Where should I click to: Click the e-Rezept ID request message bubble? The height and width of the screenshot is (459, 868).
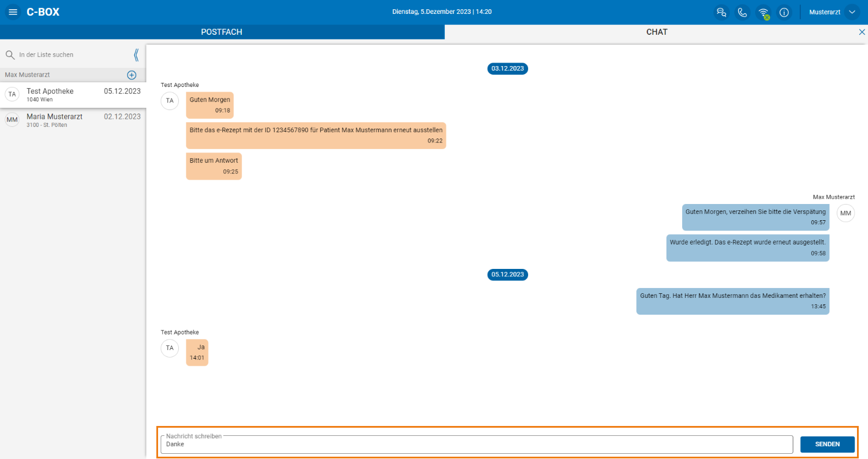coord(316,135)
